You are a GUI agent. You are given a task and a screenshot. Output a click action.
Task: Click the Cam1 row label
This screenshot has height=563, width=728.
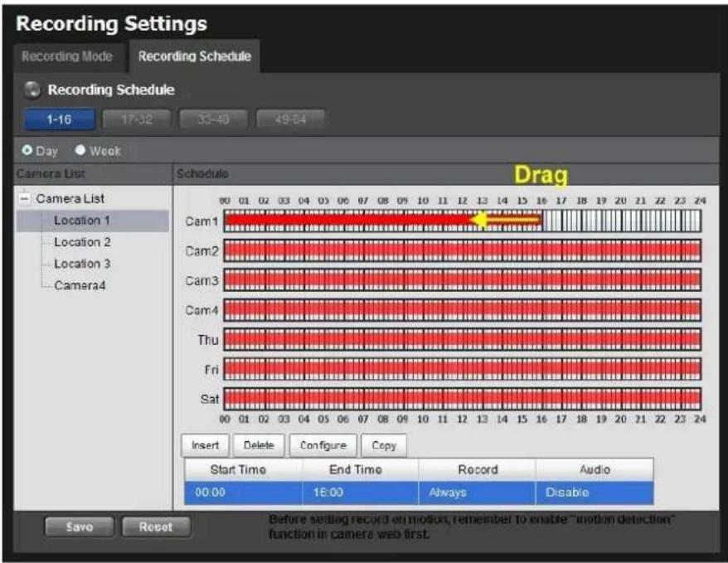201,221
